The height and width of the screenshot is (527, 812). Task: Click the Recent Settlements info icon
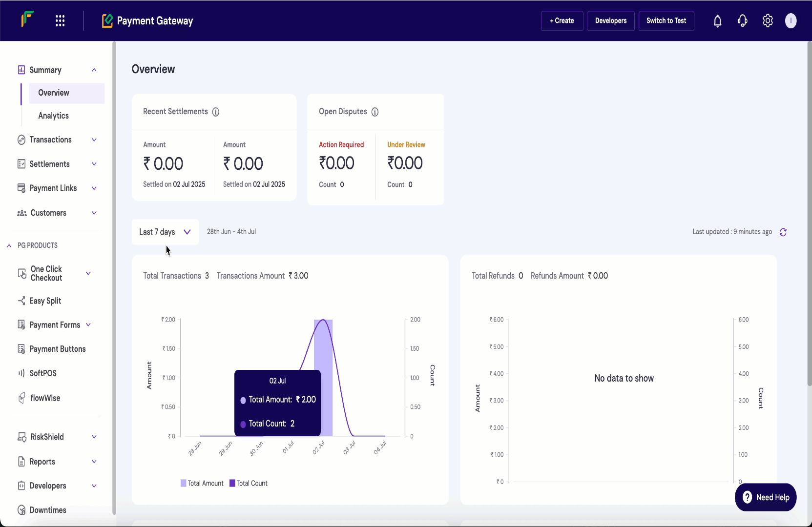215,112
